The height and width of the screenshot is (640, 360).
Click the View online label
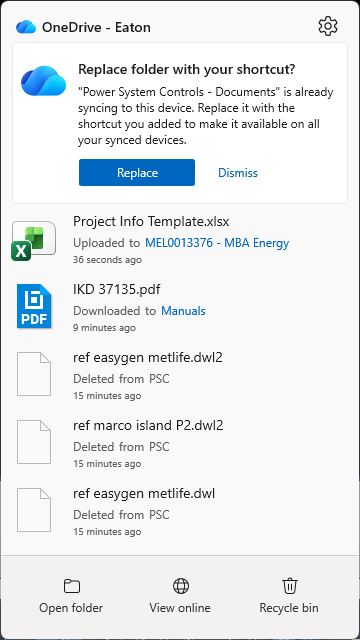point(180,608)
